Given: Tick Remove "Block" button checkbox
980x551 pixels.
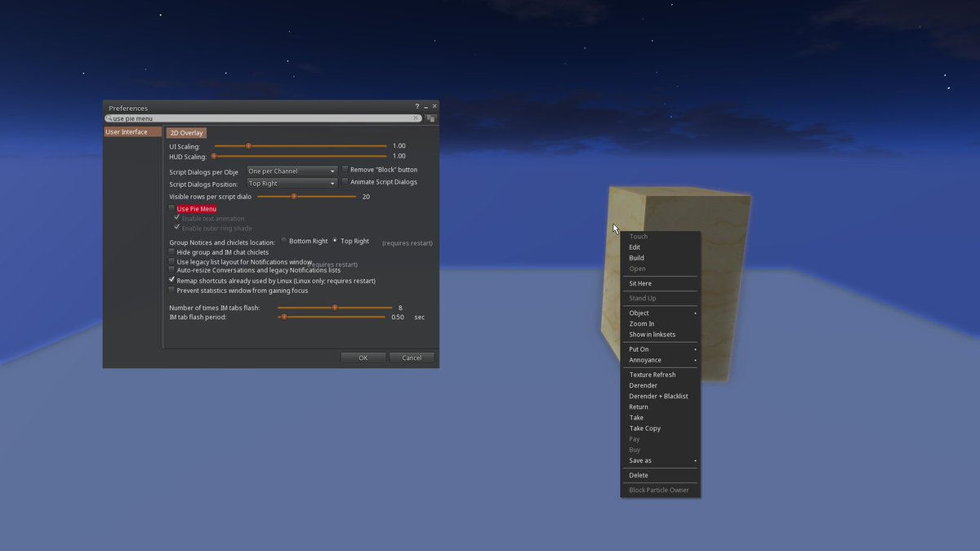Looking at the screenshot, I should click(x=345, y=169).
